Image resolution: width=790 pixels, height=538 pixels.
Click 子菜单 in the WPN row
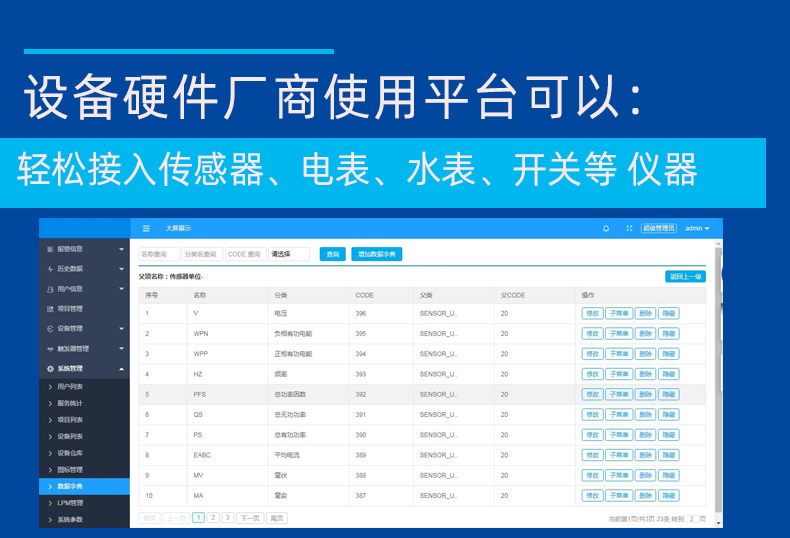pos(619,333)
